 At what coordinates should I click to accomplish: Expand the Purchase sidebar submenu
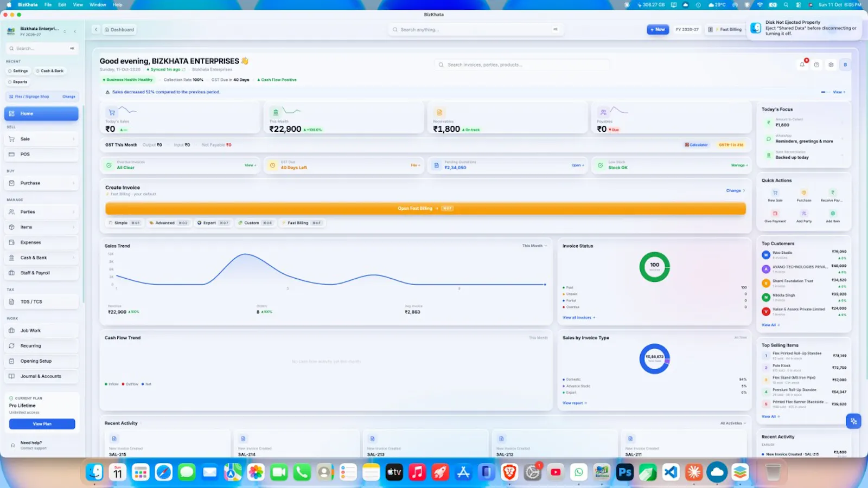coord(73,183)
